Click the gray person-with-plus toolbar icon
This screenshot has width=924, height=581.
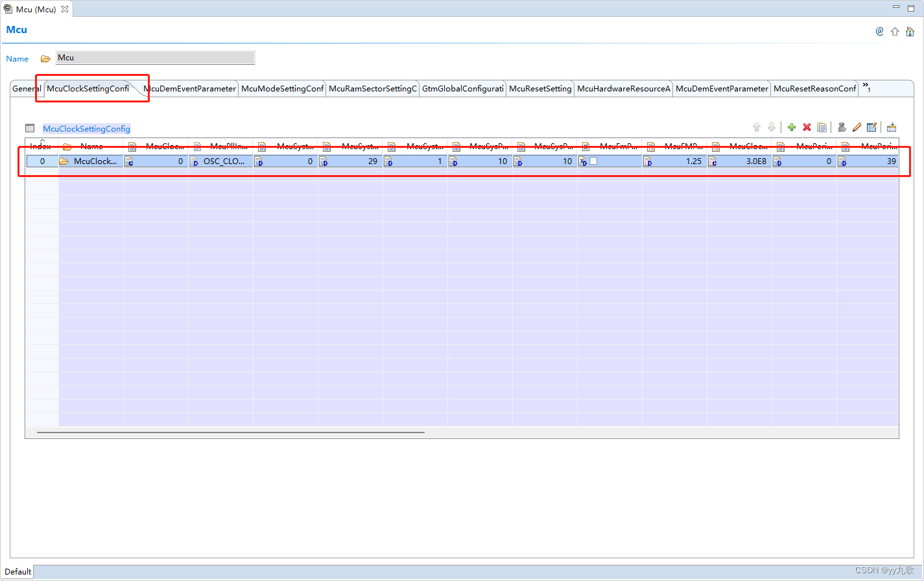tap(842, 127)
